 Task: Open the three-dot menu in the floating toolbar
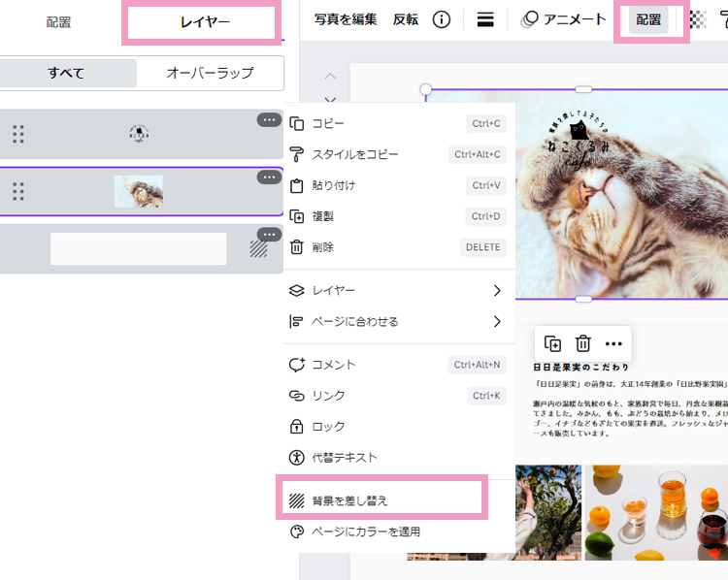pos(613,343)
